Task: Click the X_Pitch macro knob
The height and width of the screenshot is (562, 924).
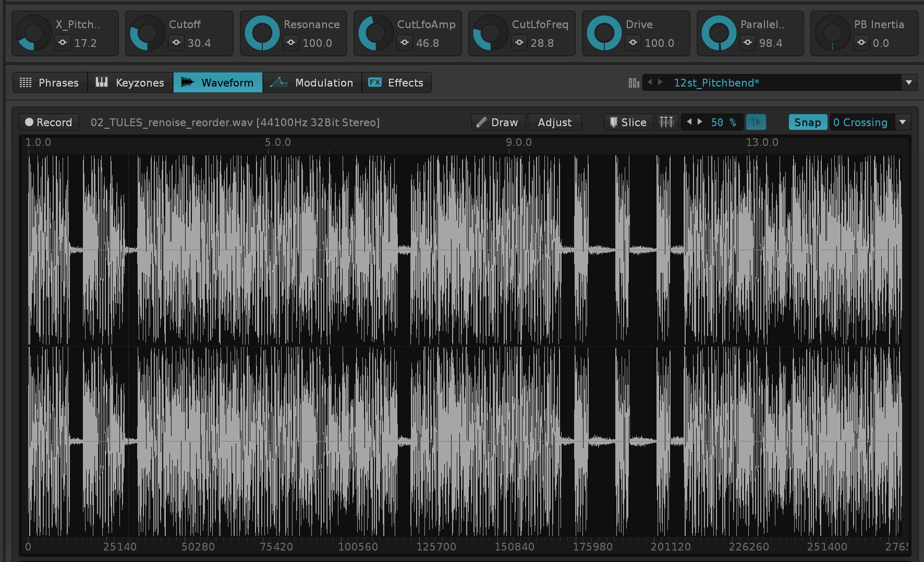Action: point(33,33)
